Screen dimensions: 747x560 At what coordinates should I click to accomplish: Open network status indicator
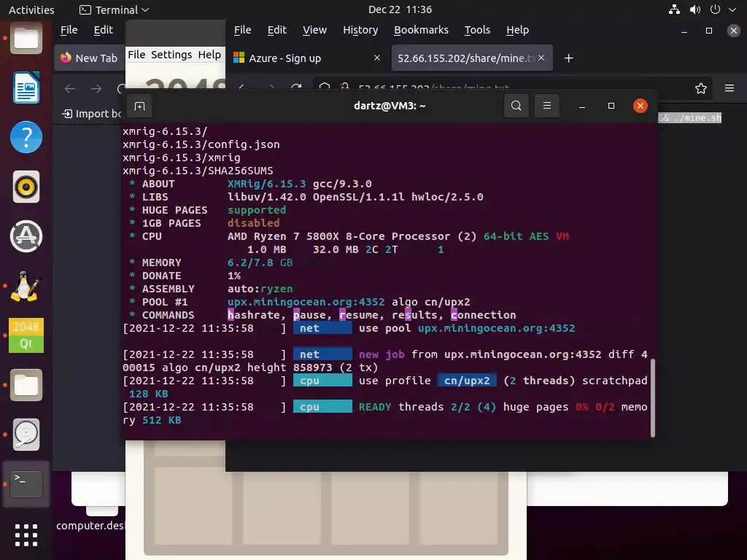point(674,9)
